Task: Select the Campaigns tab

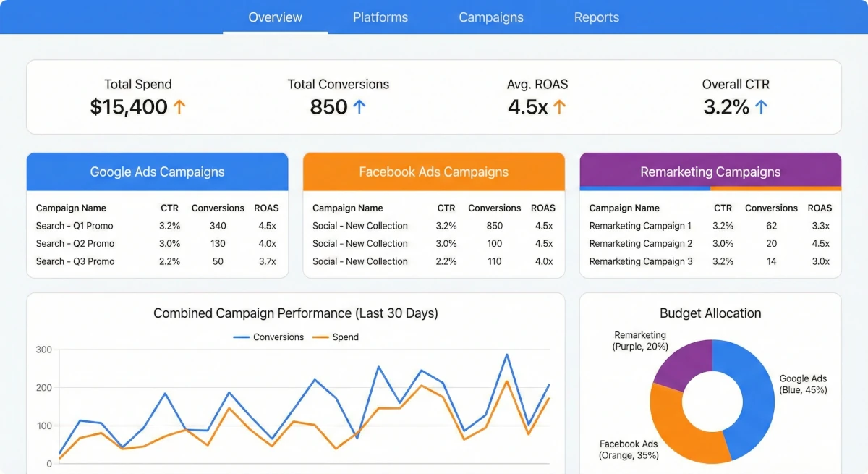Action: 491,17
